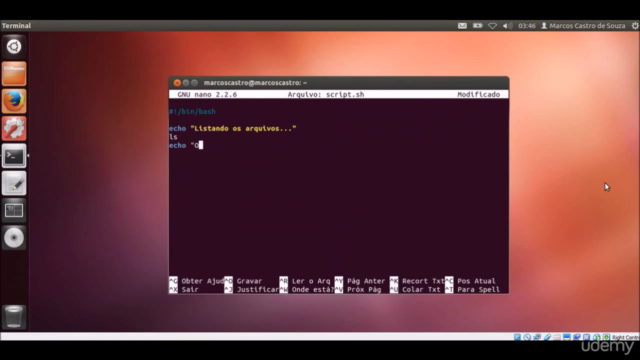Open System Settings wrench-and-gear launcher icon
640x360 pixels.
14,128
